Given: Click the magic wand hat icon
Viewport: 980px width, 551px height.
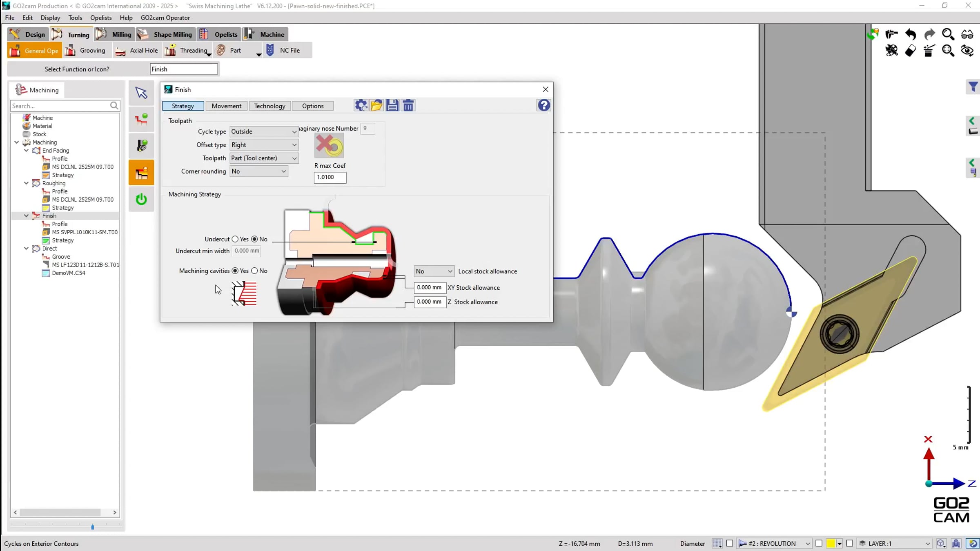Looking at the screenshot, I should [x=929, y=51].
